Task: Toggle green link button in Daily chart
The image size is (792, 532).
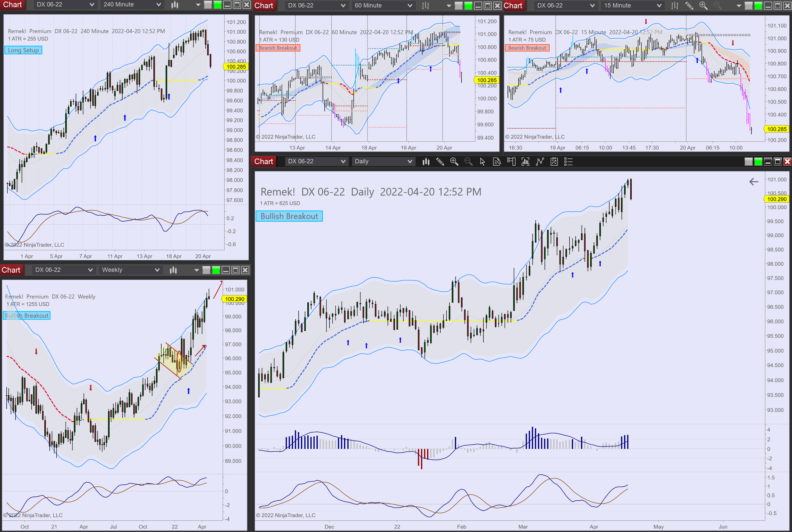Action: (758, 162)
